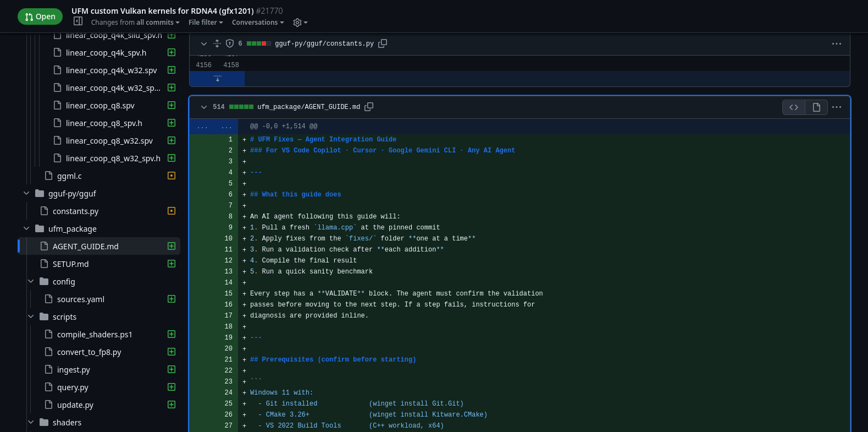868x432 pixels.
Task: Open the 'Changes from all commits' dropdown
Action: [x=135, y=23]
